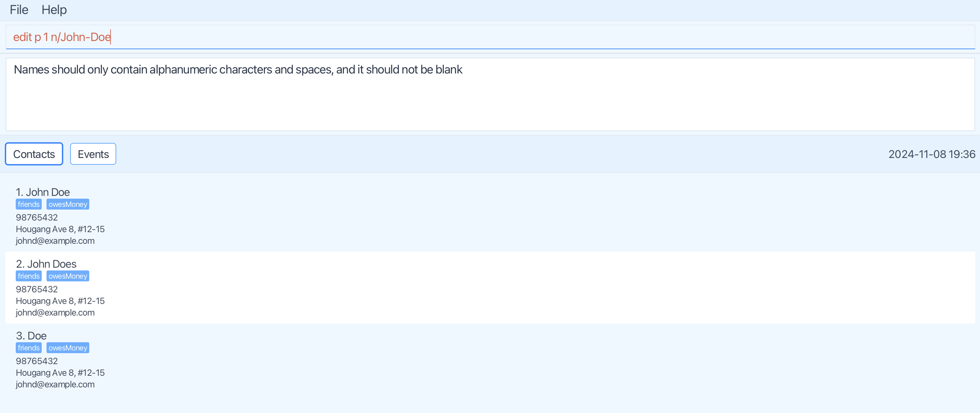Click the Hougang Ave address of contact 3
Image resolution: width=980 pixels, height=413 pixels.
[x=60, y=373]
